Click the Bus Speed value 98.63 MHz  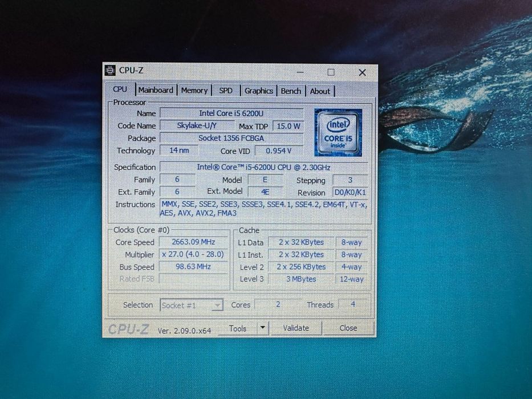click(x=193, y=267)
